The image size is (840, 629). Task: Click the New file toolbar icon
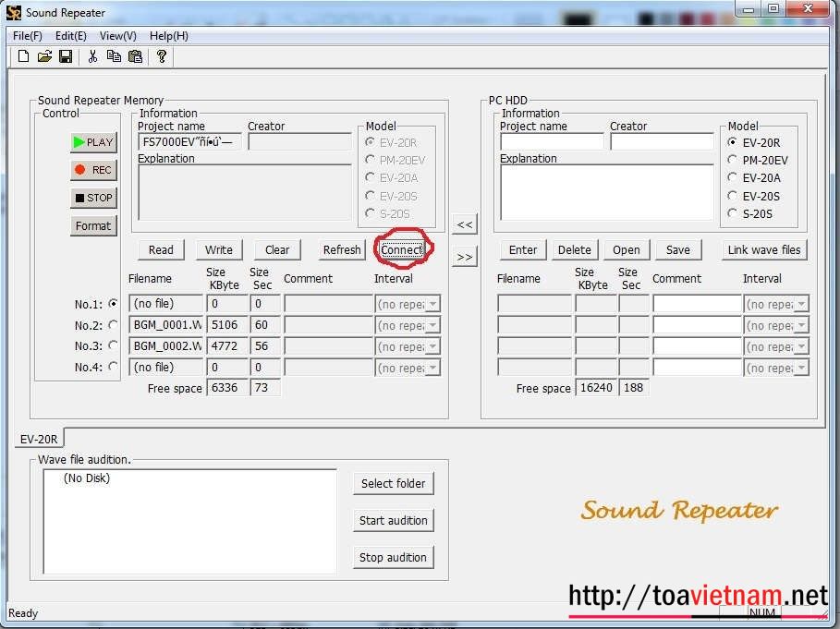coord(23,56)
